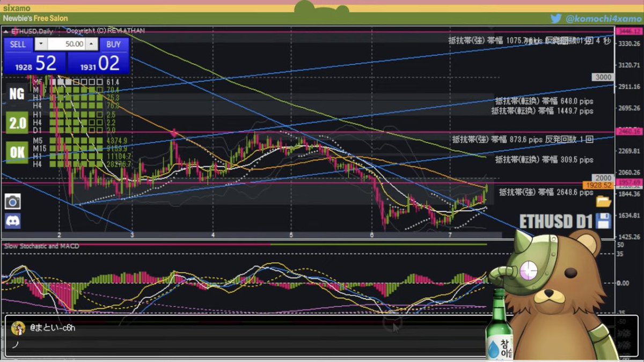Increase lot size with the up arrow
The height and width of the screenshot is (362, 644).
point(92,44)
